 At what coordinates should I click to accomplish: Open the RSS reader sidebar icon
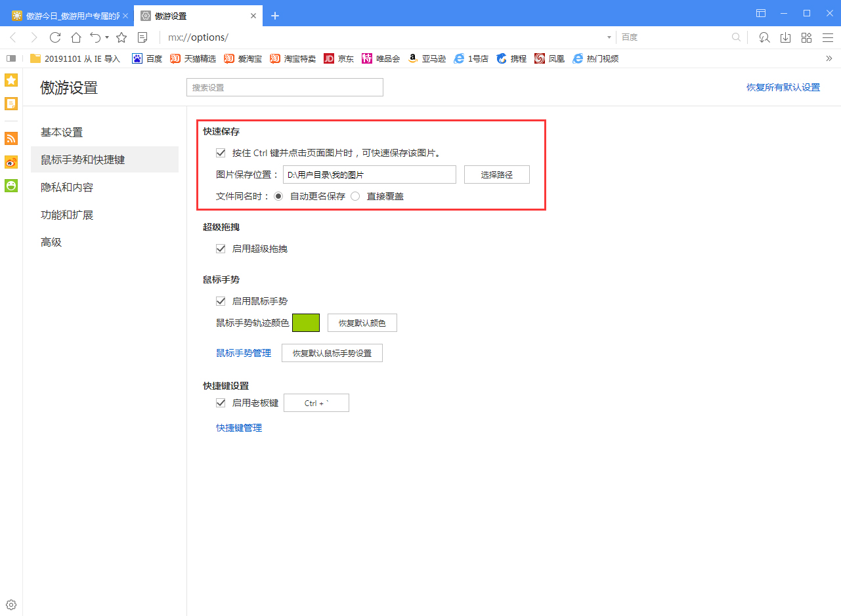[x=11, y=138]
